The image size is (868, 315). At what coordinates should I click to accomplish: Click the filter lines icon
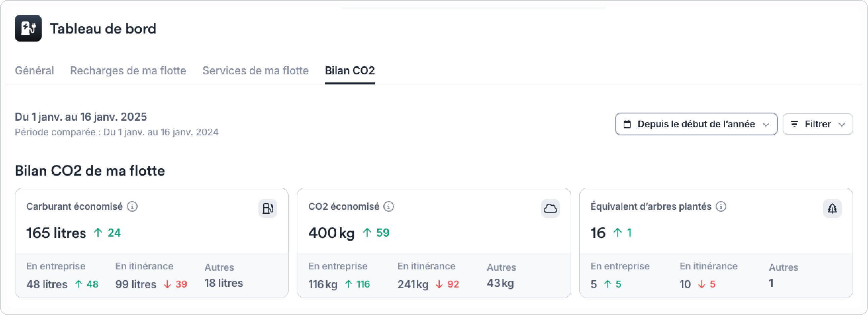794,124
